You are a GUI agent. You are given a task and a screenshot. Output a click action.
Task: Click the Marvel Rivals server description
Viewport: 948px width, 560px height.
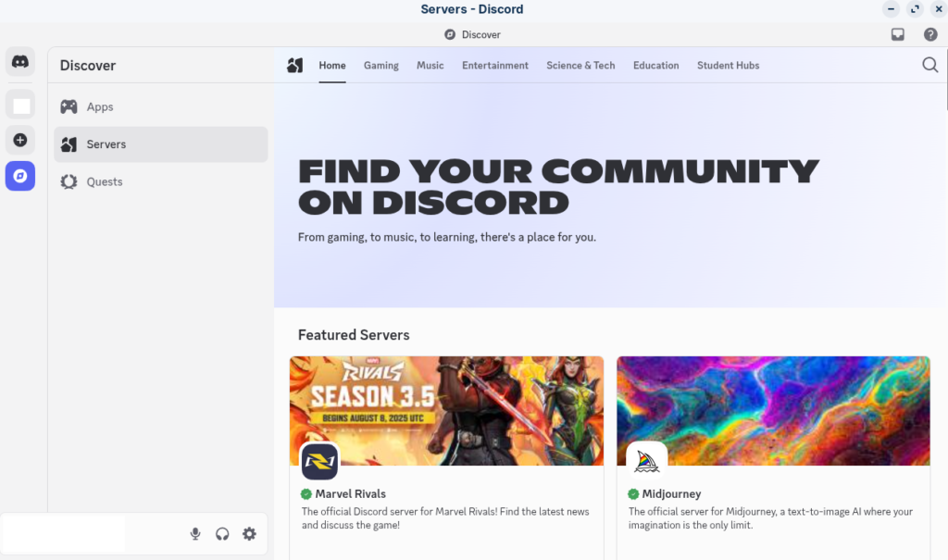coord(445,518)
